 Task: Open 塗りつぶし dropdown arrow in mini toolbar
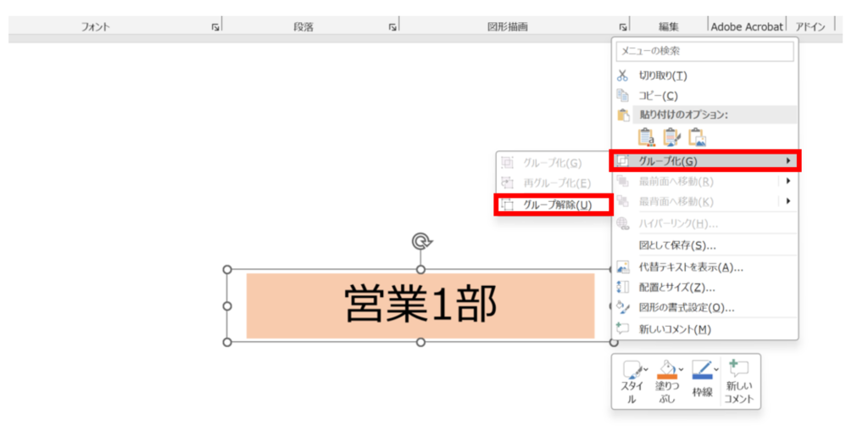(680, 368)
